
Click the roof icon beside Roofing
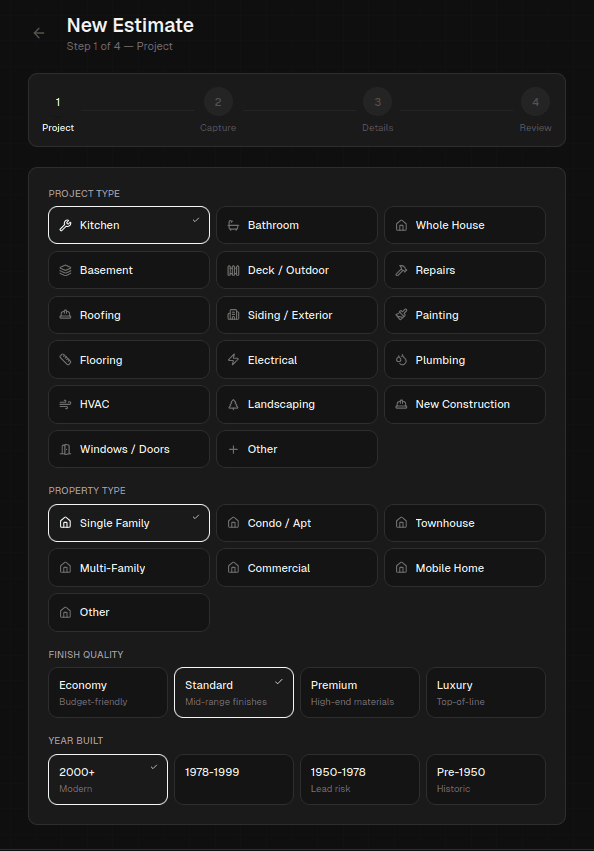tap(66, 314)
